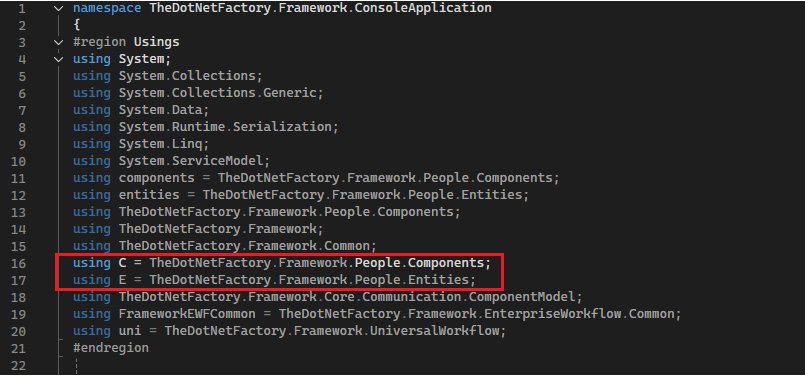Click ComponentModel on line 18
The height and width of the screenshot is (376, 805).
[x=524, y=297]
